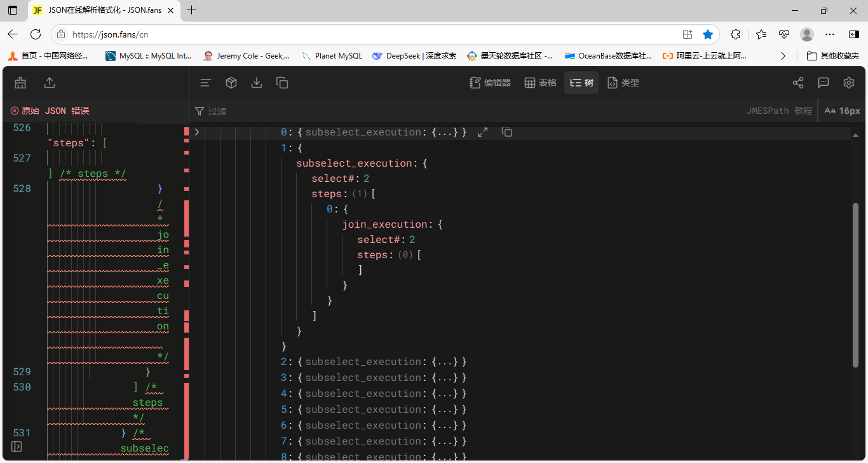Click the blue favorite star icon
This screenshot has width=868, height=463.
point(708,34)
